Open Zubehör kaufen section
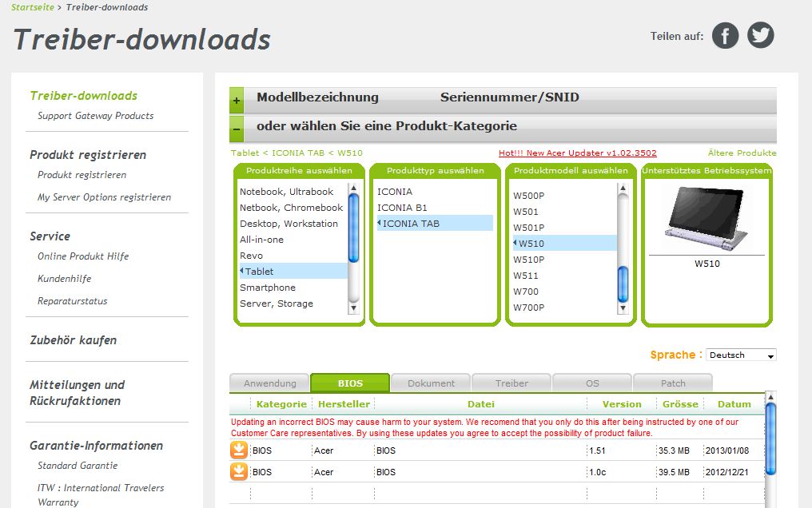This screenshot has width=812, height=508. pos(73,340)
